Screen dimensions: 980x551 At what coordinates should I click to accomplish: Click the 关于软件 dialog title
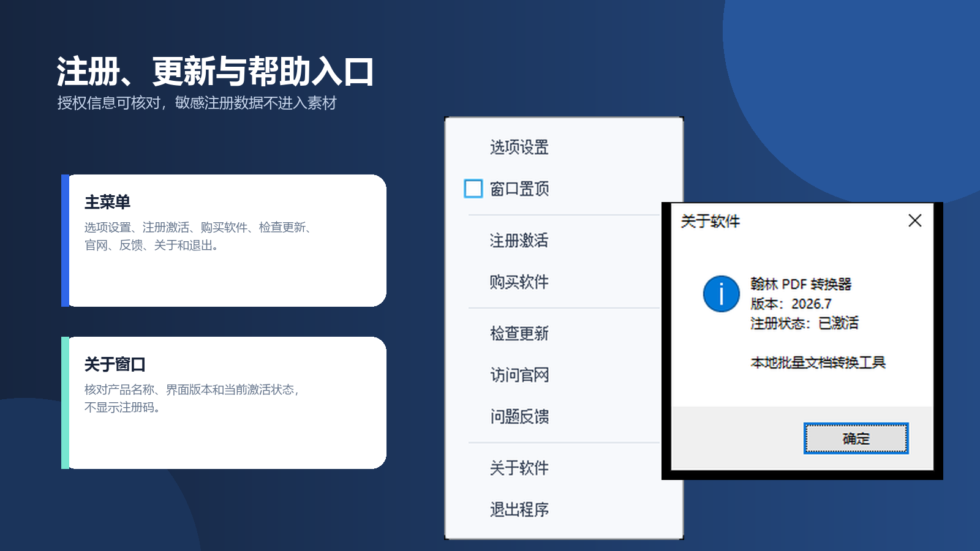click(710, 221)
